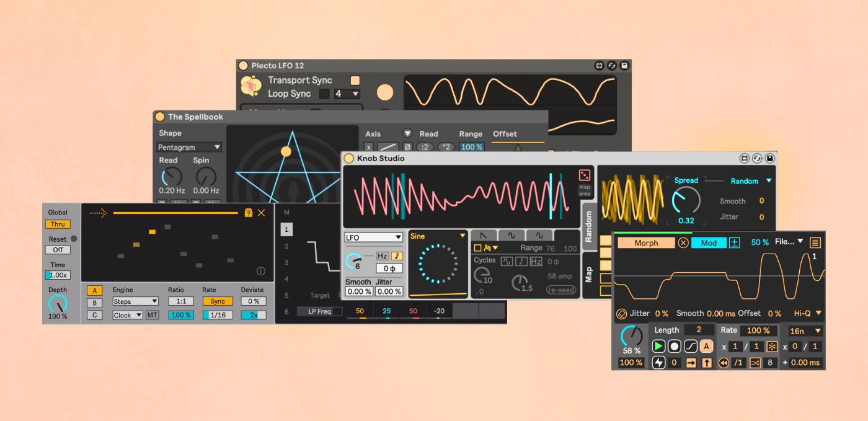
Task: Toggle the Plecto LFO 12 device on/off circle
Action: [243, 66]
